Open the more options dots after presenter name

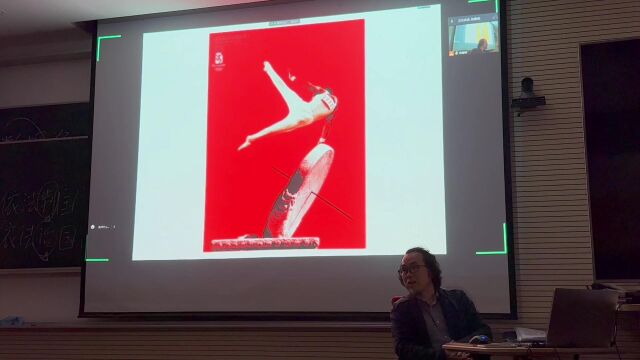click(x=114, y=227)
